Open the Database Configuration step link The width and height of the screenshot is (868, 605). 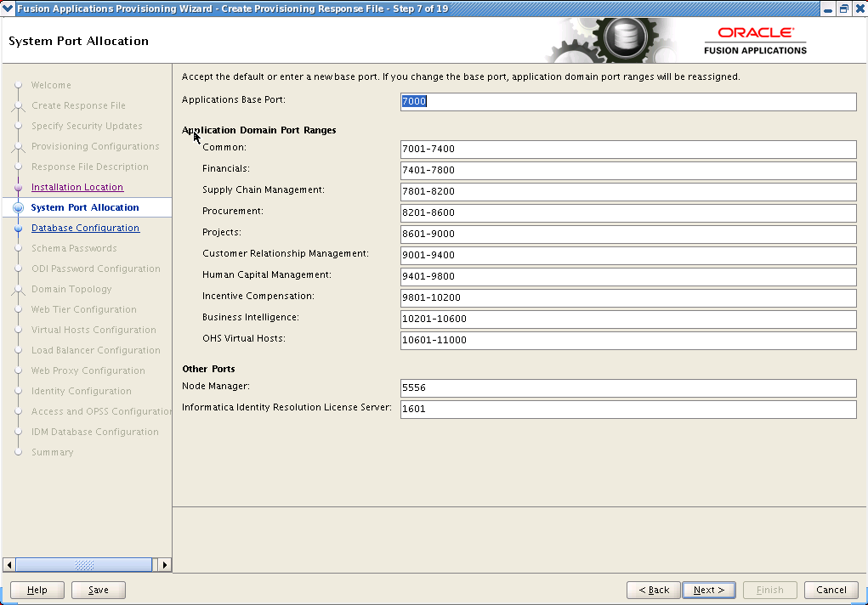click(x=85, y=228)
